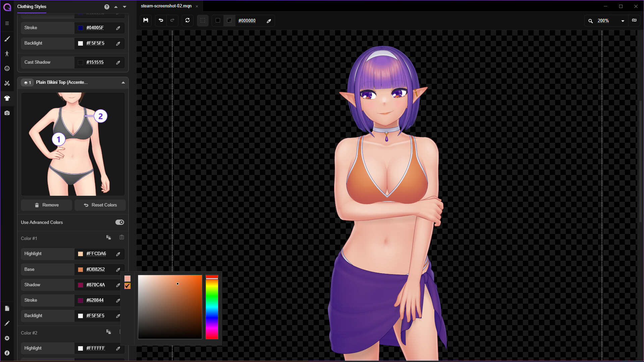644x362 pixels.
Task: Switch background to transparent checkerboard
Action: coord(229,20)
